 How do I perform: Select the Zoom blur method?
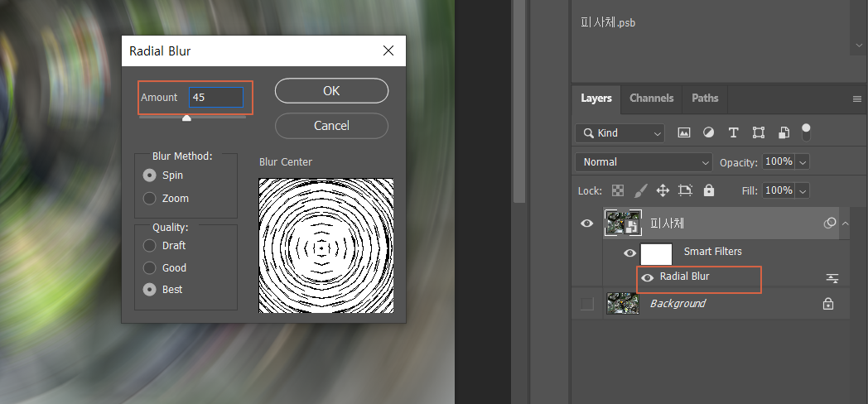coord(149,198)
